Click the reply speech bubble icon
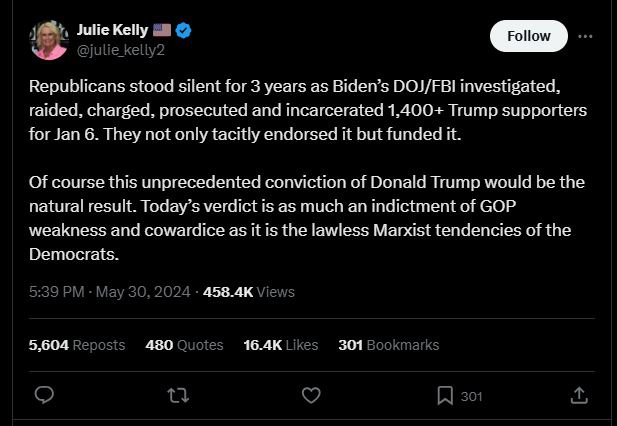The height and width of the screenshot is (426, 617). (44, 396)
